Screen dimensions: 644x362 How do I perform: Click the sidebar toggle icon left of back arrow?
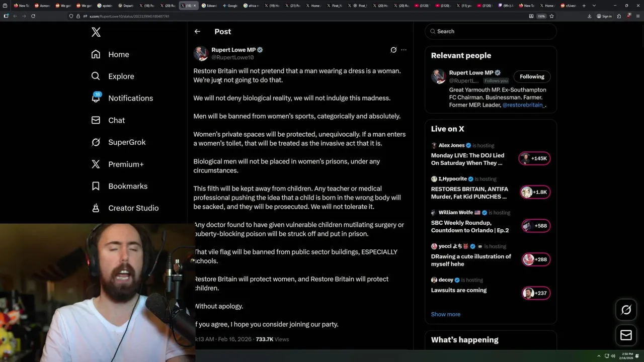click(6, 16)
